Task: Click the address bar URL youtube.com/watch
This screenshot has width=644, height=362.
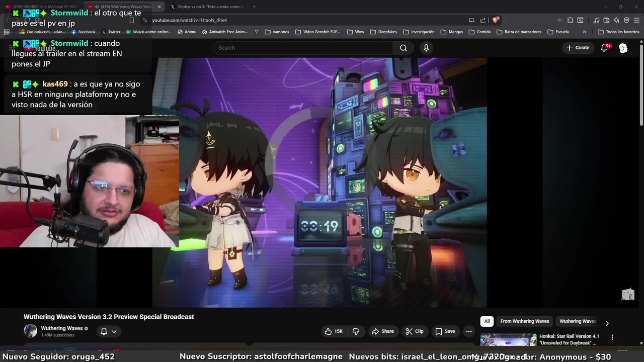Action: (x=189, y=20)
